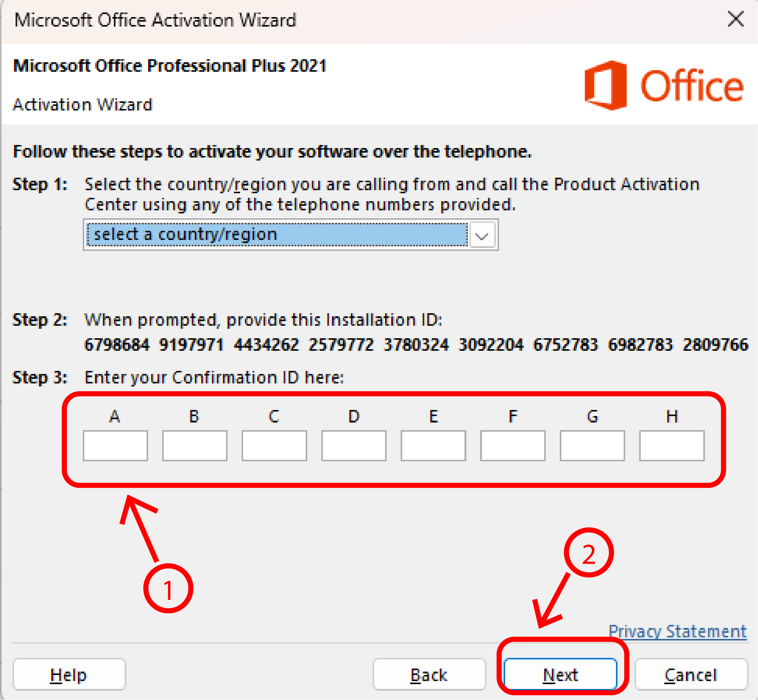758x700 pixels.
Task: Focus the Confirmation ID field F
Action: pyautogui.click(x=513, y=445)
